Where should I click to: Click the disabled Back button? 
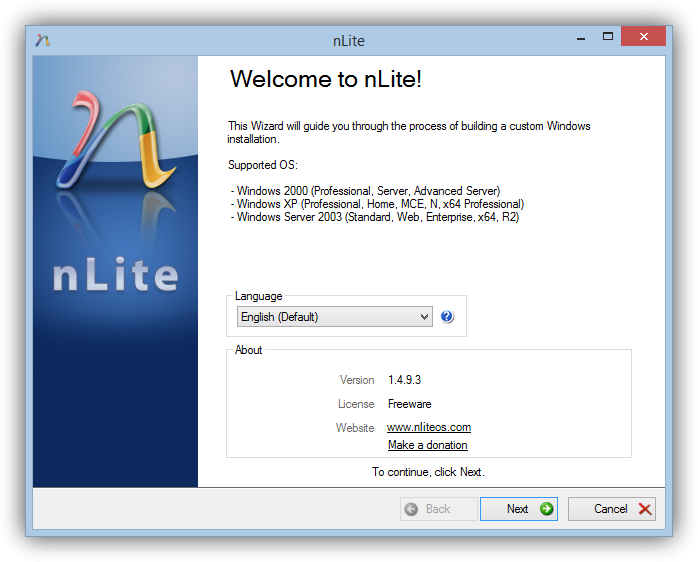[438, 509]
